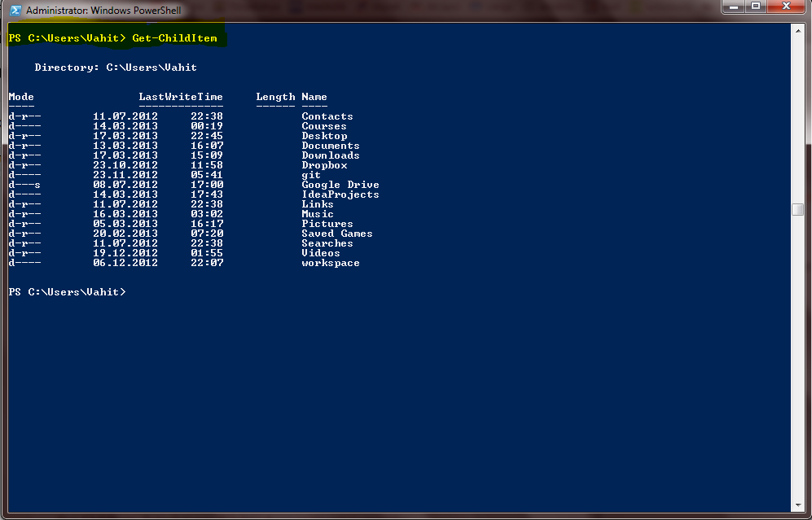Click the Videos folder name
The width and height of the screenshot is (812, 520).
[x=321, y=253]
